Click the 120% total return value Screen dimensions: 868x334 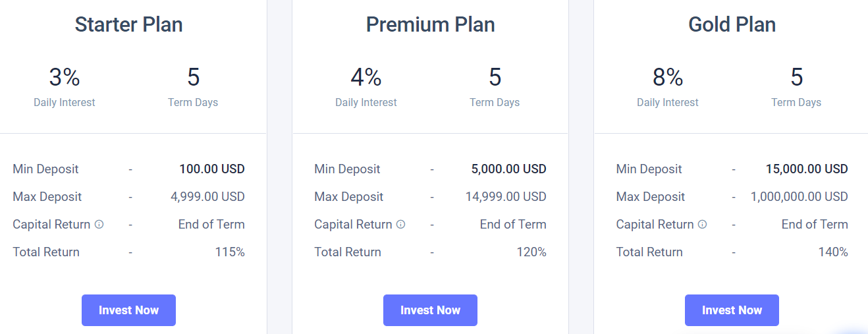[531, 252]
